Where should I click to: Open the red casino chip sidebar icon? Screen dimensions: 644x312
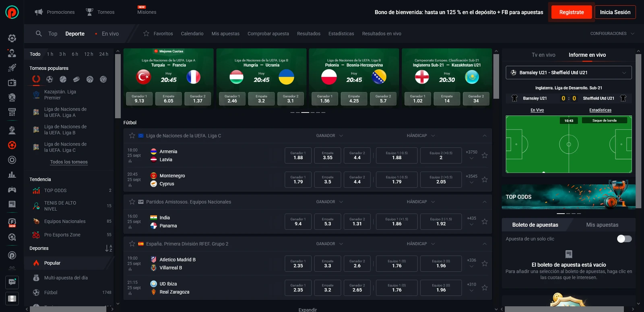[12, 145]
